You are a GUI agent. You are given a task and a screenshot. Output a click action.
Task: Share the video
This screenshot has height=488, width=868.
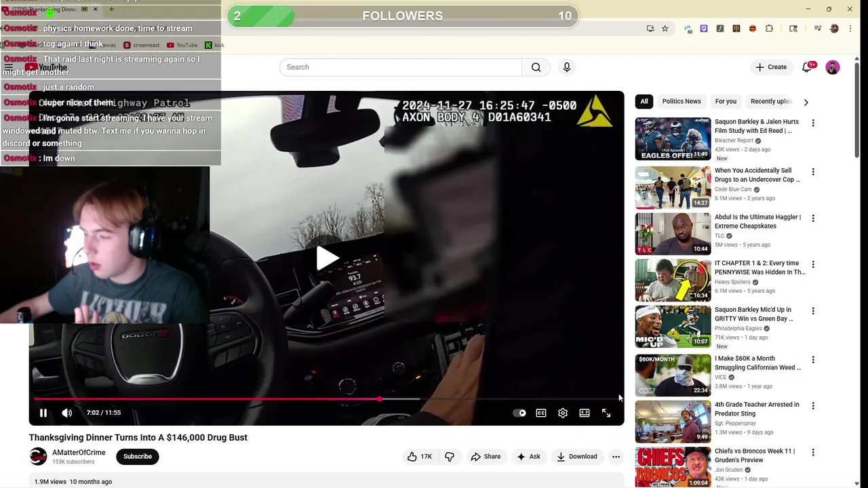[486, 457]
